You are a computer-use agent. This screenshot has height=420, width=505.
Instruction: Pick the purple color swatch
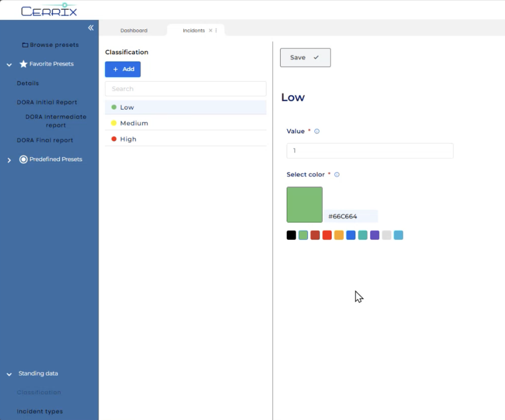(x=375, y=235)
